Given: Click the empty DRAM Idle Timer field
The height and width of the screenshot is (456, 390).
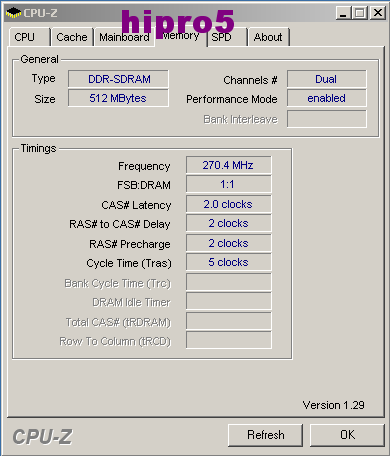Looking at the screenshot, I should pos(229,301).
